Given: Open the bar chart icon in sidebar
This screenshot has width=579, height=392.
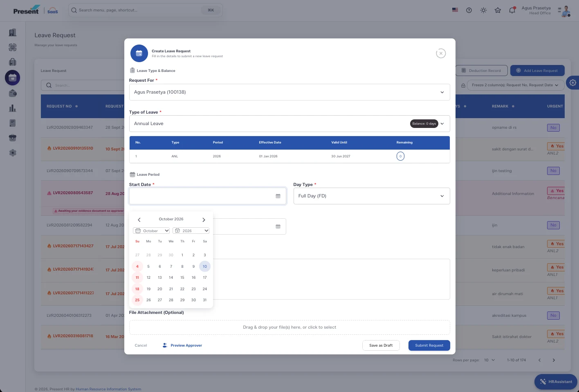Looking at the screenshot, I should click(x=13, y=108).
